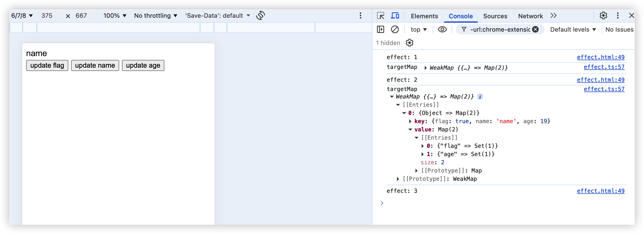Open console settings gear next to hidden count
Image resolution: width=644 pixels, height=234 pixels.
pos(410,43)
